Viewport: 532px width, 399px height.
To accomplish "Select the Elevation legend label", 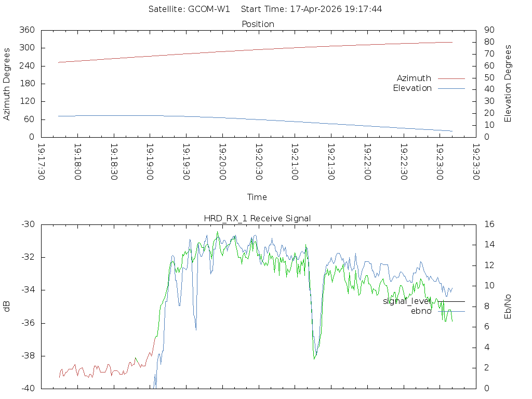I will [412, 88].
